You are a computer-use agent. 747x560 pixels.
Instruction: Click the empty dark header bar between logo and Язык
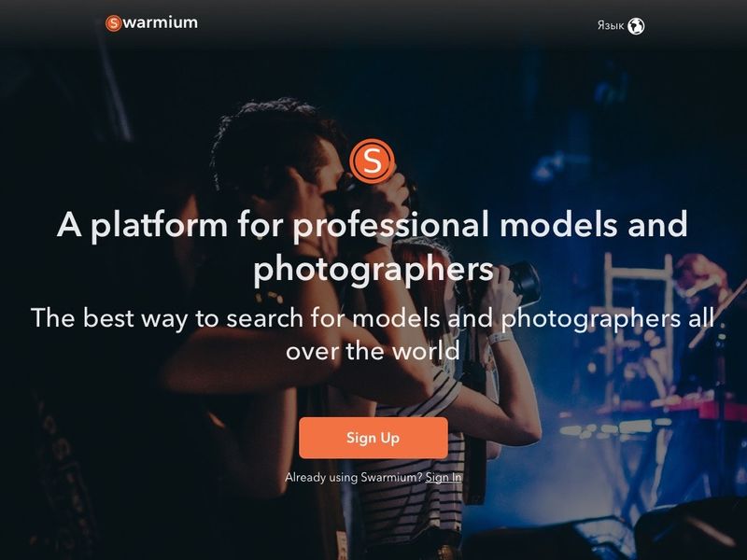[395, 24]
